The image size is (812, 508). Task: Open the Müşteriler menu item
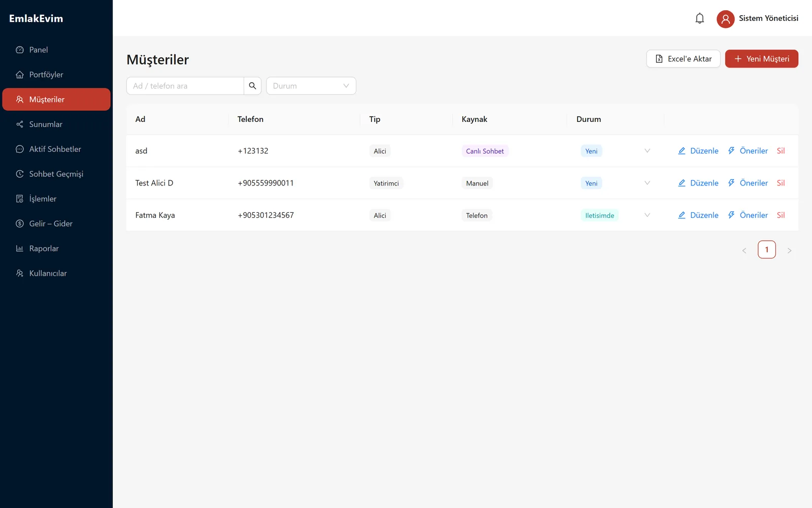pyautogui.click(x=56, y=100)
